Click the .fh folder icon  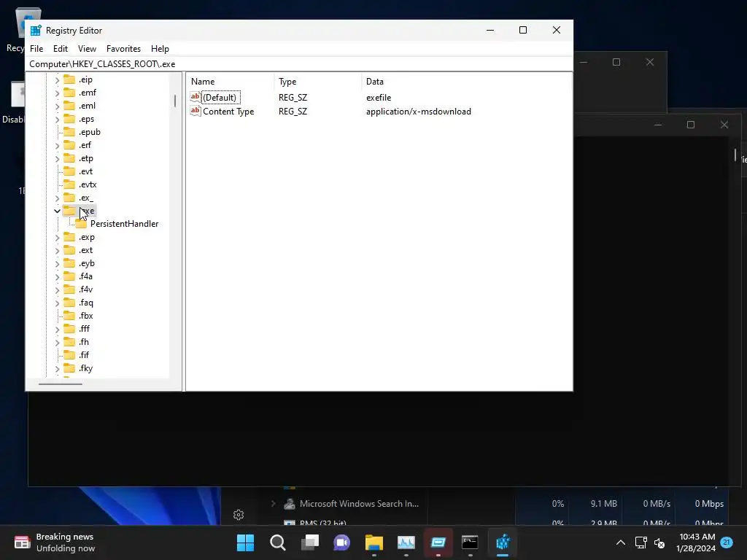(x=69, y=342)
